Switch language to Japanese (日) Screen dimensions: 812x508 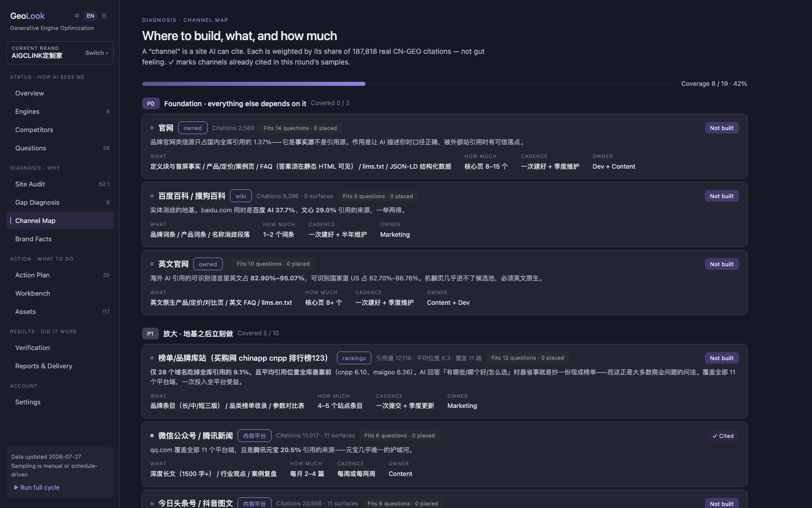point(104,16)
